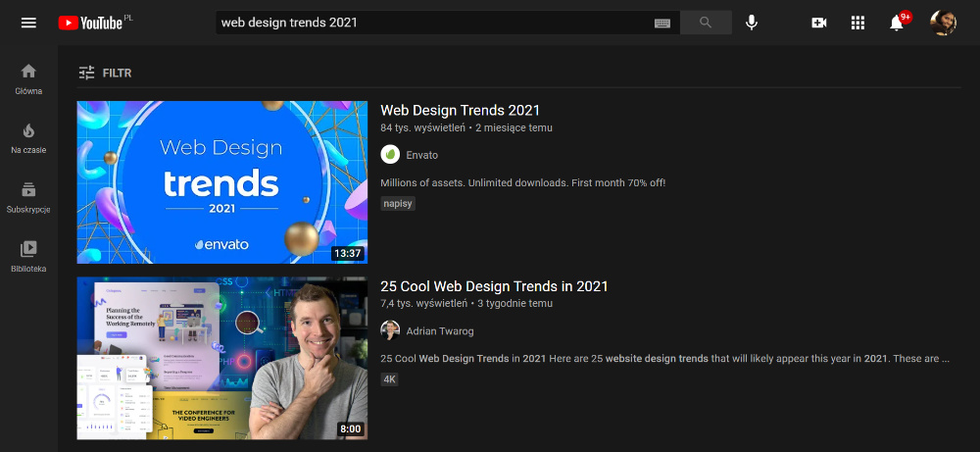The image size is (980, 452).
Task: Open Biblioteka library section
Action: (28, 258)
